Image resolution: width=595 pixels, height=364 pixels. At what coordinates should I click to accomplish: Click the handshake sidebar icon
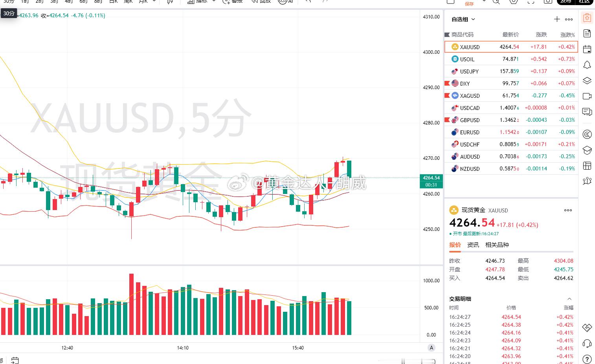coord(587,327)
